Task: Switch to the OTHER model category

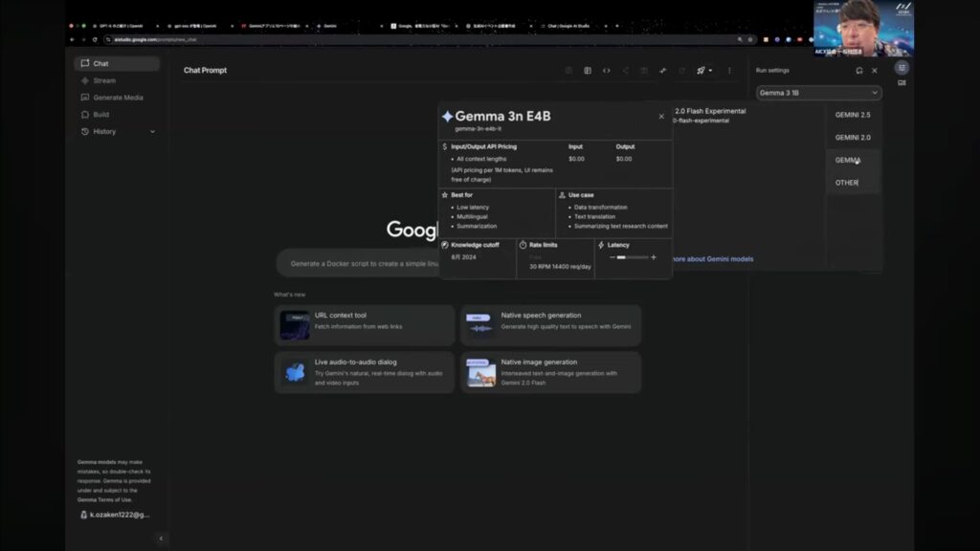Action: (846, 182)
